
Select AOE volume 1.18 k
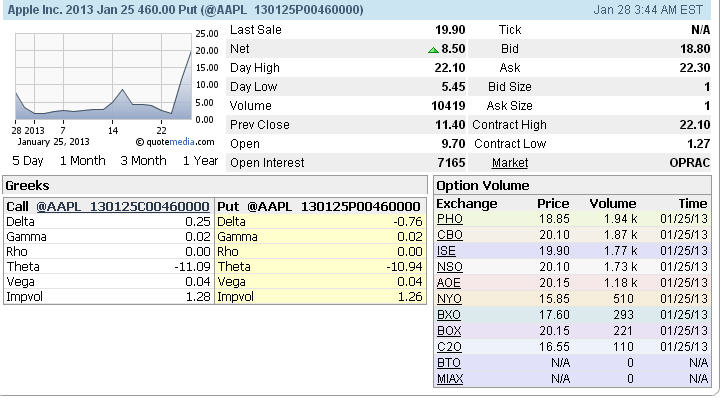(621, 283)
